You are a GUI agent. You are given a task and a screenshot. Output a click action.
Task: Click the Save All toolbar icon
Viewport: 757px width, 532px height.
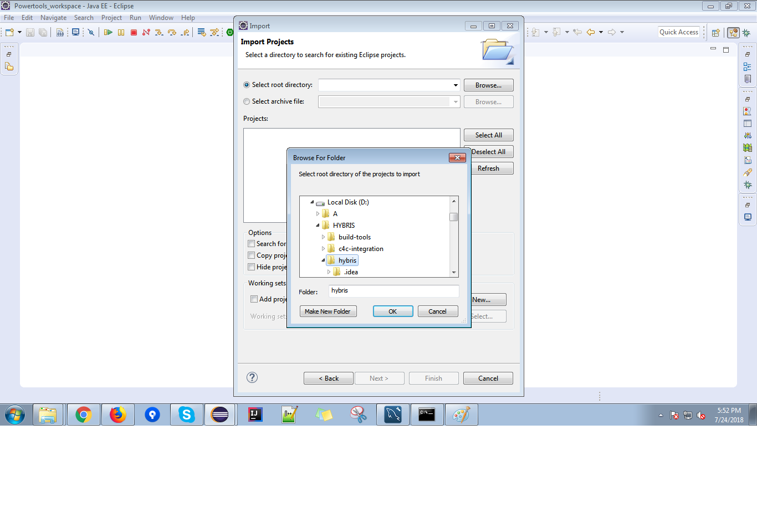pyautogui.click(x=43, y=32)
